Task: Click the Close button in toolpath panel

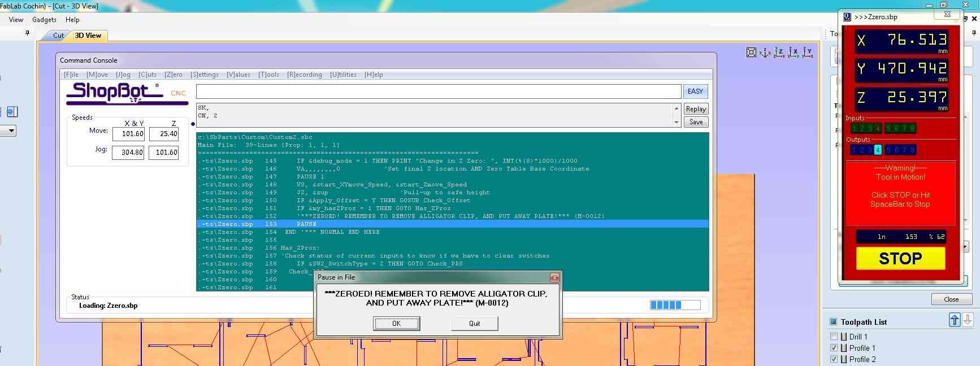Action: (951, 299)
